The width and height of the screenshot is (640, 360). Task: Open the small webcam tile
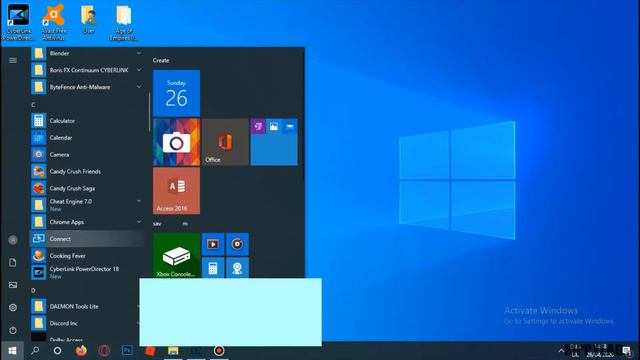237,268
